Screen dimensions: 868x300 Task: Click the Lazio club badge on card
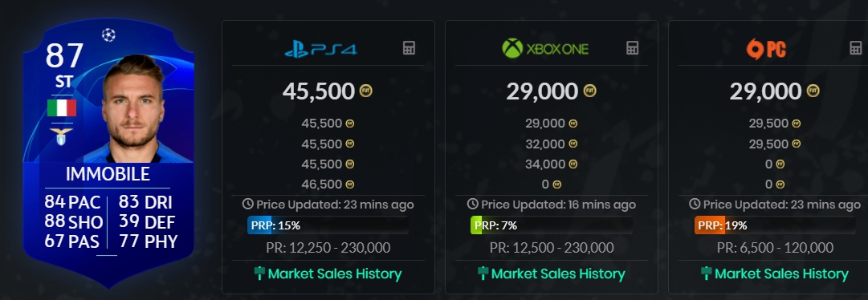tap(62, 136)
